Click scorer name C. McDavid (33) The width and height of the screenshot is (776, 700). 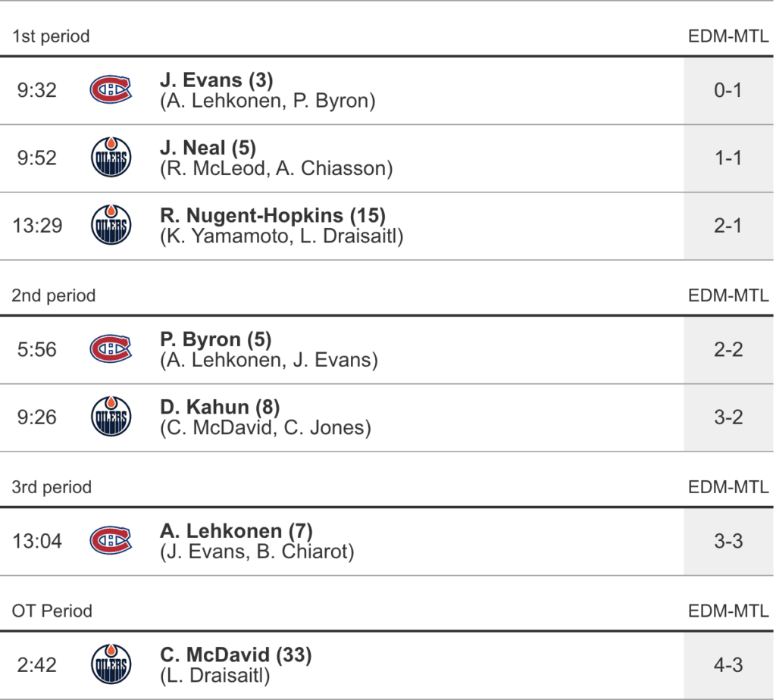tap(236, 655)
